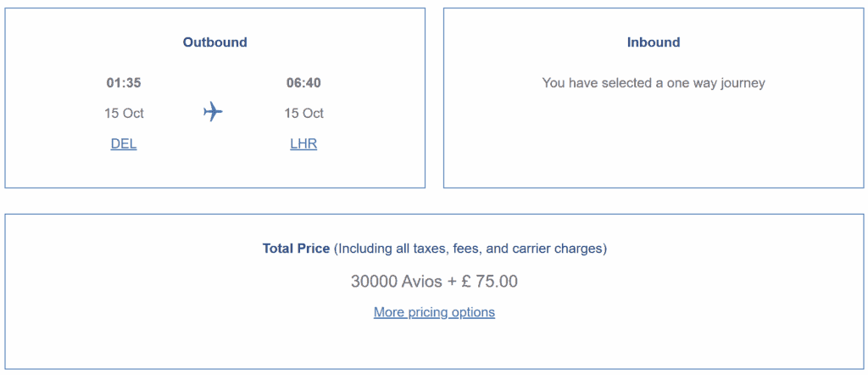
Task: Click the taxes, fees and carrier charges note
Action: [x=470, y=249]
